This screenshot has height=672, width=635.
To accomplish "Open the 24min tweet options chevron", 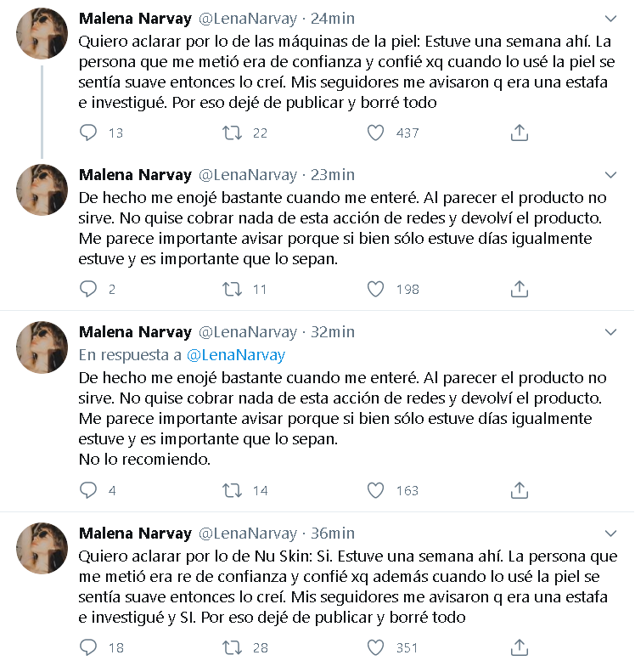I will [x=610, y=19].
